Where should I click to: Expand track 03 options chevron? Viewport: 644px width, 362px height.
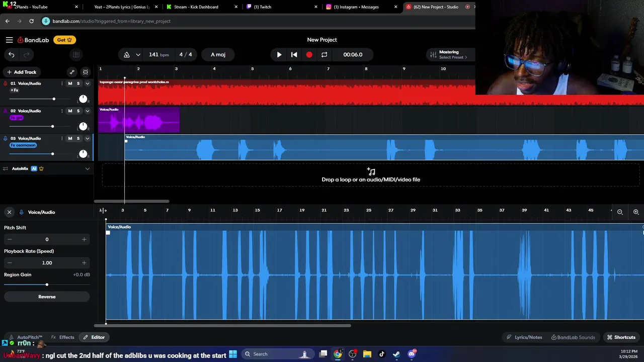tap(87, 138)
